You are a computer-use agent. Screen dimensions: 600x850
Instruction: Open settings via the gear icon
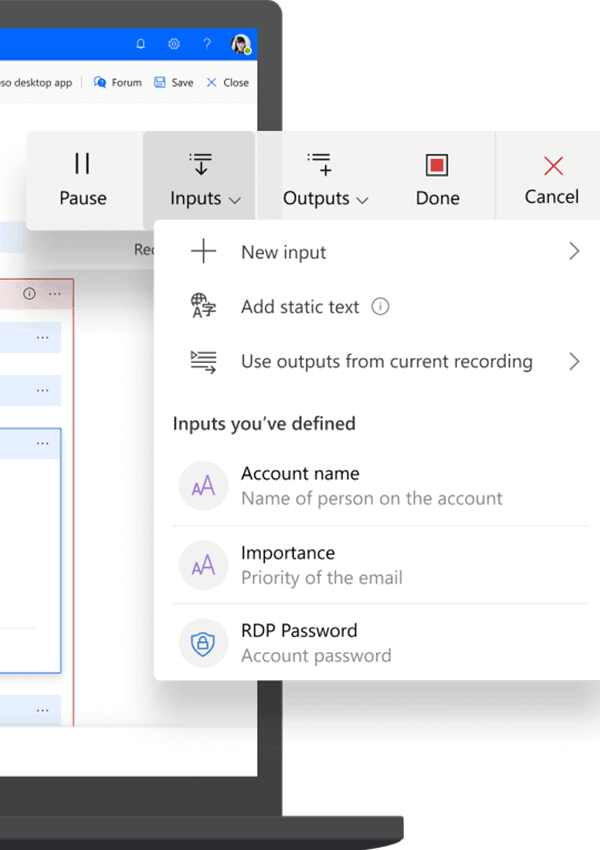tap(174, 44)
